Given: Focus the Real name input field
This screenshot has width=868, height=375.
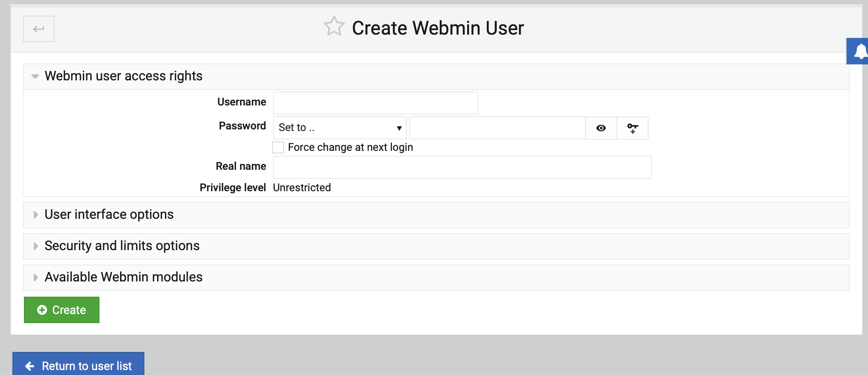Looking at the screenshot, I should coord(462,167).
